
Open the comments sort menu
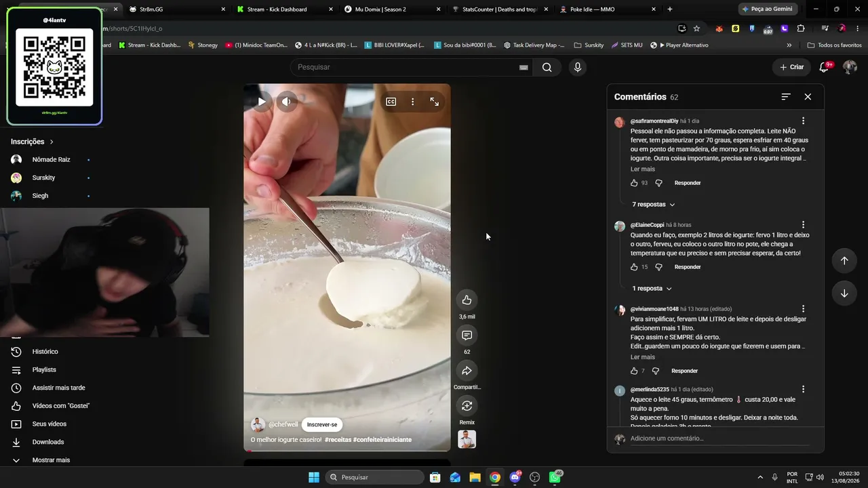pos(786,97)
